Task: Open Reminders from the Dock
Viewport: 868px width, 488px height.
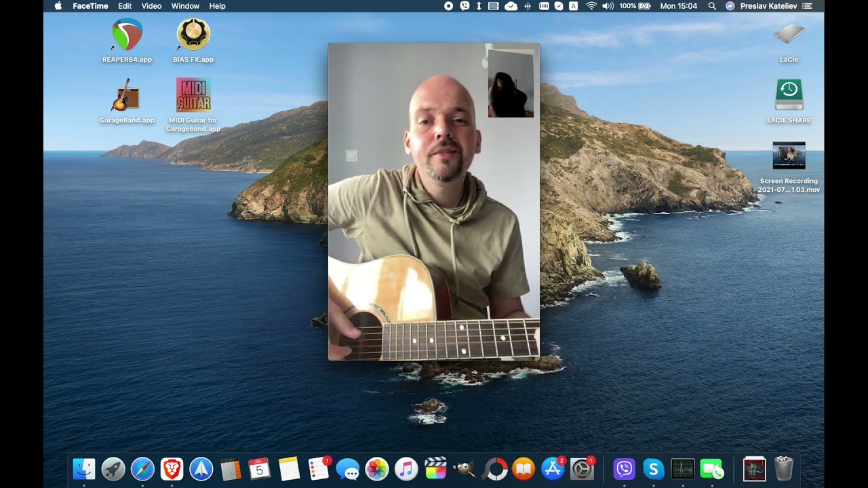Action: pyautogui.click(x=318, y=468)
